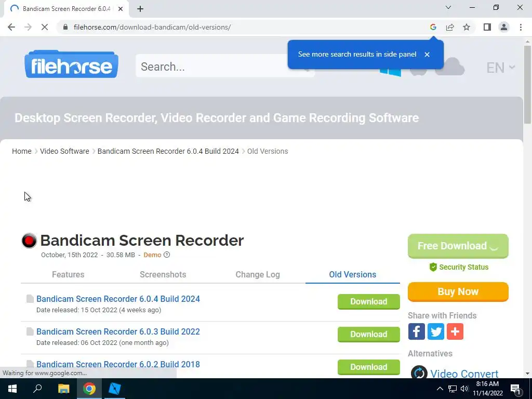The height and width of the screenshot is (399, 532).
Task: Click the Video Convert app icon
Action: [x=419, y=372]
